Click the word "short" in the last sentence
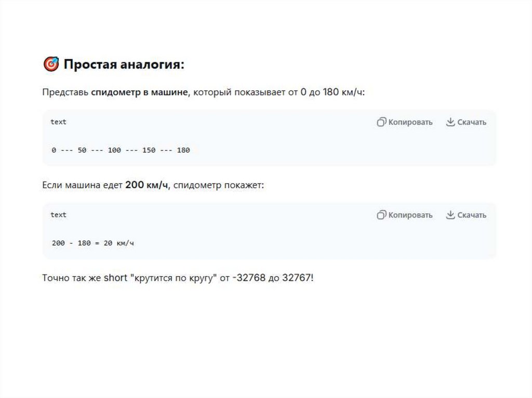This screenshot has width=532, height=398. click(x=115, y=278)
